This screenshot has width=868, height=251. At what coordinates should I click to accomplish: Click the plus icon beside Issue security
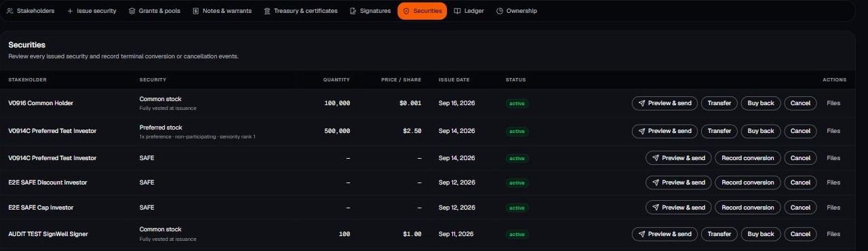[70, 11]
